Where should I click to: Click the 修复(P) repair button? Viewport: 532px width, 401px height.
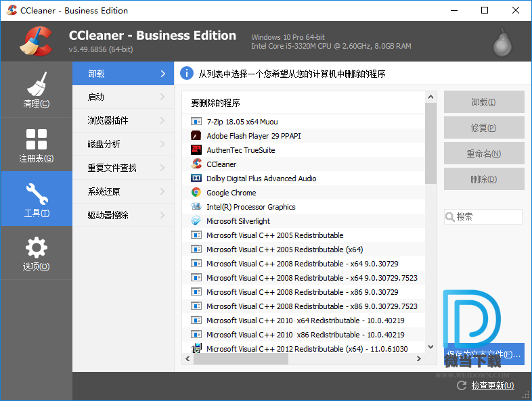[484, 128]
